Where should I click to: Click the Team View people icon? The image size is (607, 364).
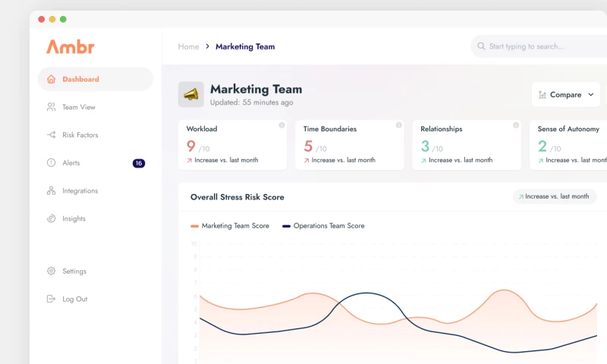tap(51, 107)
